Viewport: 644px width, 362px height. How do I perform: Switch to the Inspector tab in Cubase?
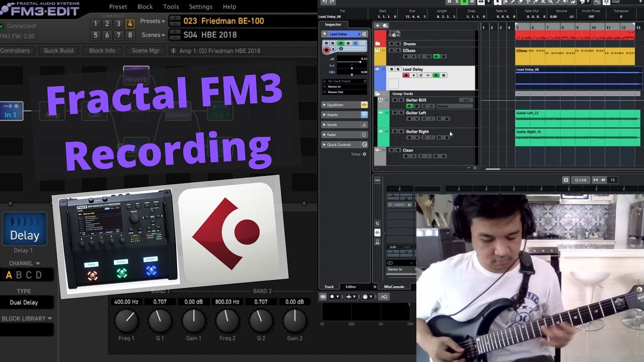[334, 24]
